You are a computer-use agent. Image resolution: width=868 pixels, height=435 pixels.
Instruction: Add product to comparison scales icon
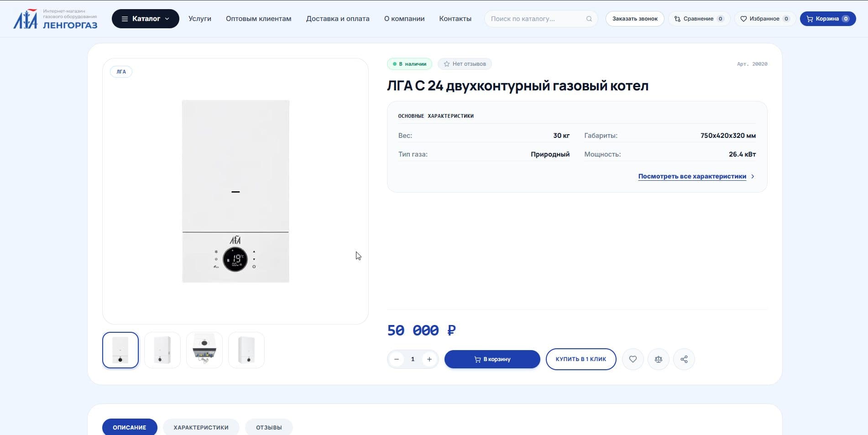click(659, 359)
